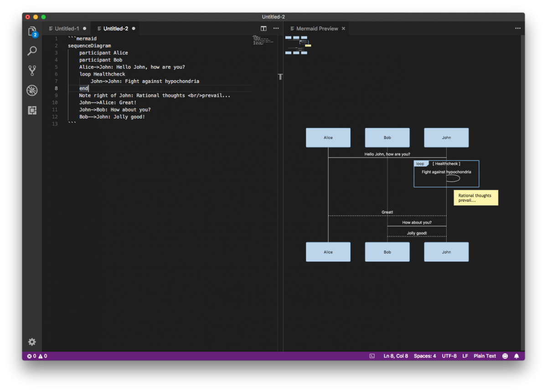Screen dimensions: 547x392
Task: Open editor more actions ellipsis
Action: tap(276, 28)
